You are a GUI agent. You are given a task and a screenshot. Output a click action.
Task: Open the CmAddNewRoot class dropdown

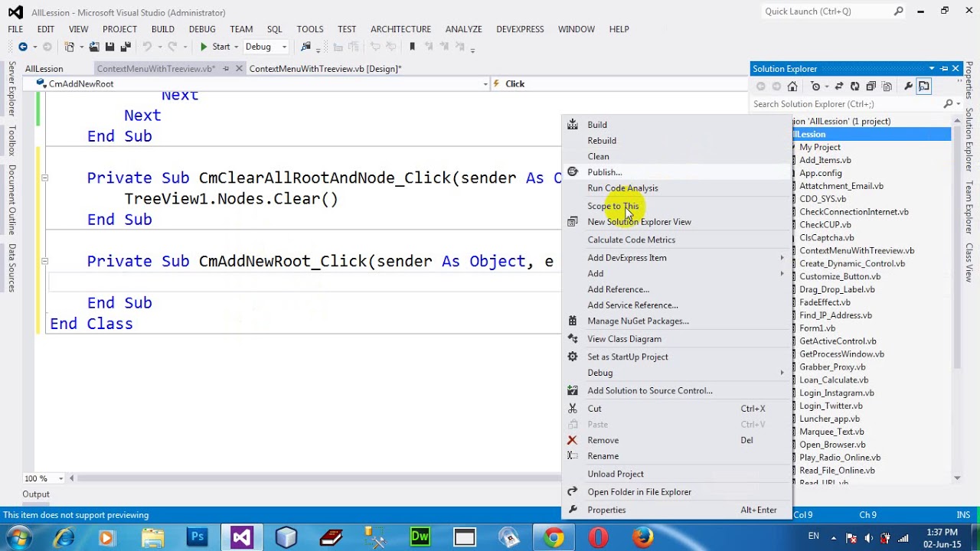pos(485,84)
